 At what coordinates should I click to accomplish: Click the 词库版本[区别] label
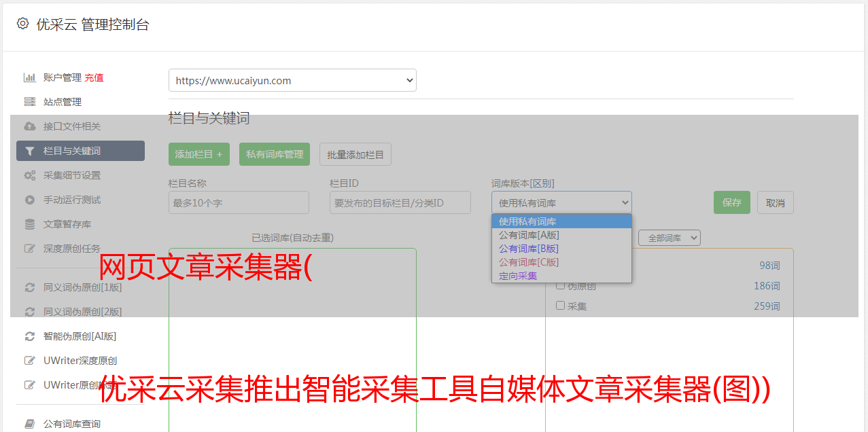[523, 183]
